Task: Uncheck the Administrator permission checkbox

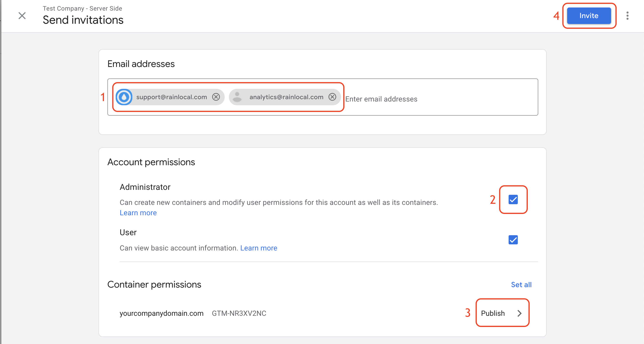Action: 513,199
